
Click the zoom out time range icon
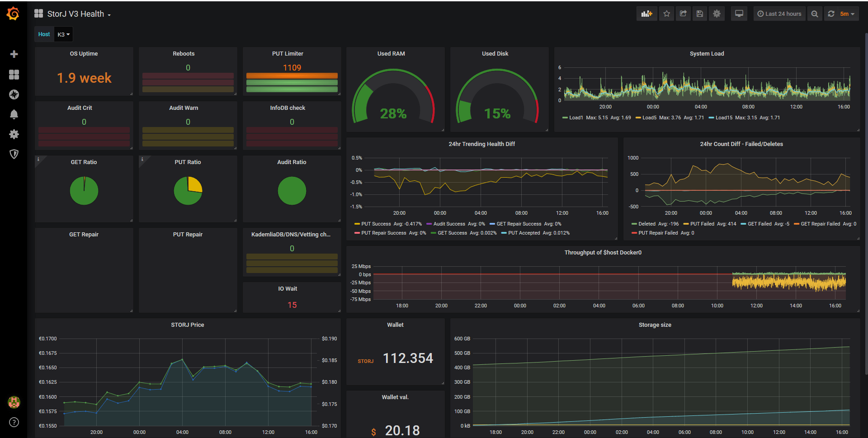pos(814,14)
